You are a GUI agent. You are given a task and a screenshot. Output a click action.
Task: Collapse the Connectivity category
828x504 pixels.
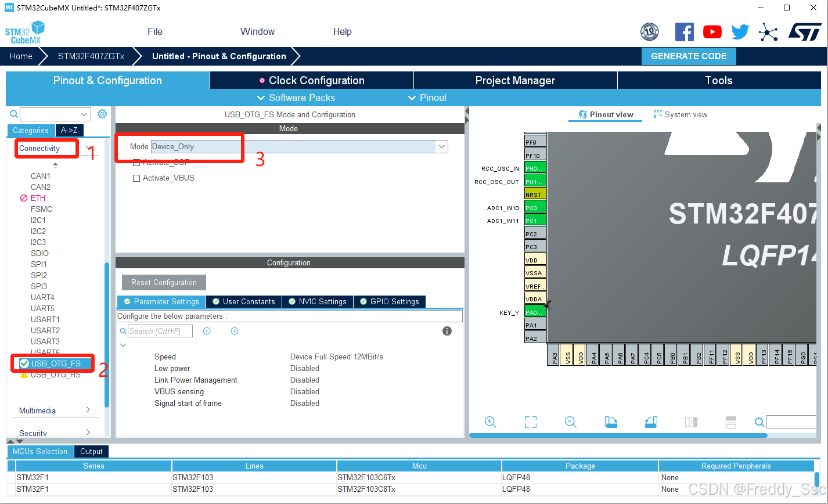pos(88,148)
